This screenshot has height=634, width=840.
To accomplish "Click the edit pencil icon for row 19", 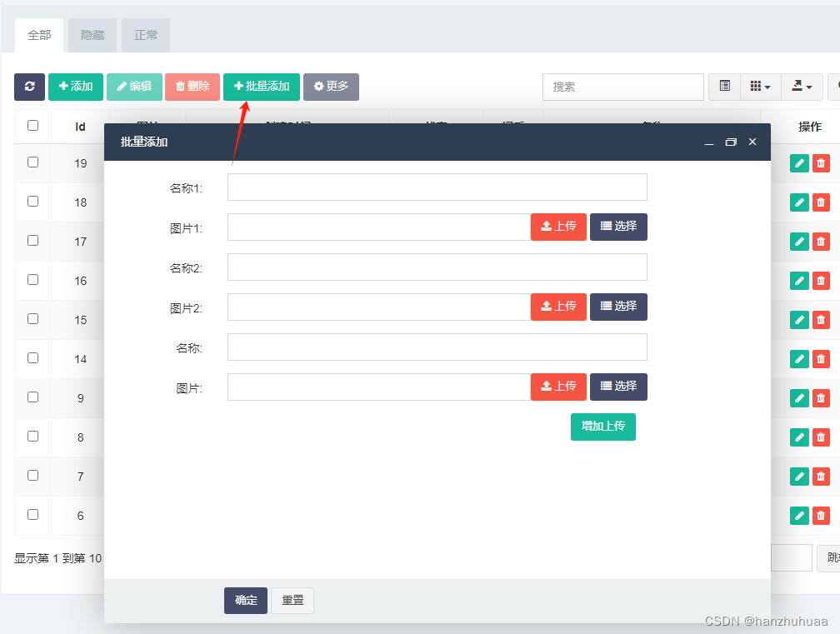I will [x=799, y=163].
